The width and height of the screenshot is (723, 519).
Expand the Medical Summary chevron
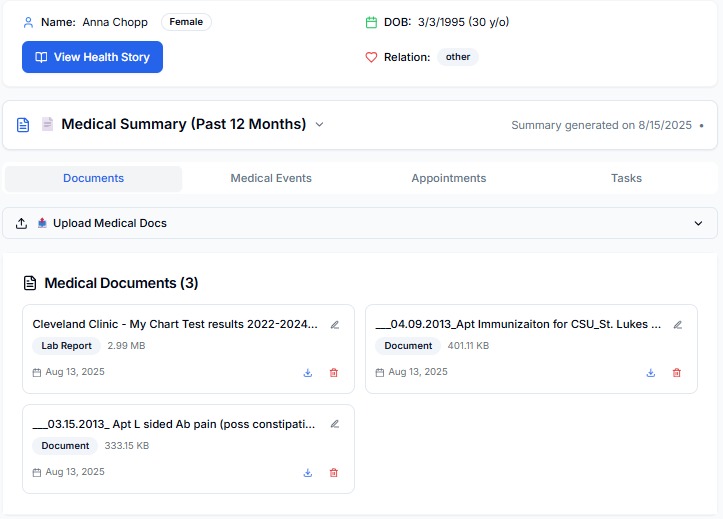click(x=319, y=124)
